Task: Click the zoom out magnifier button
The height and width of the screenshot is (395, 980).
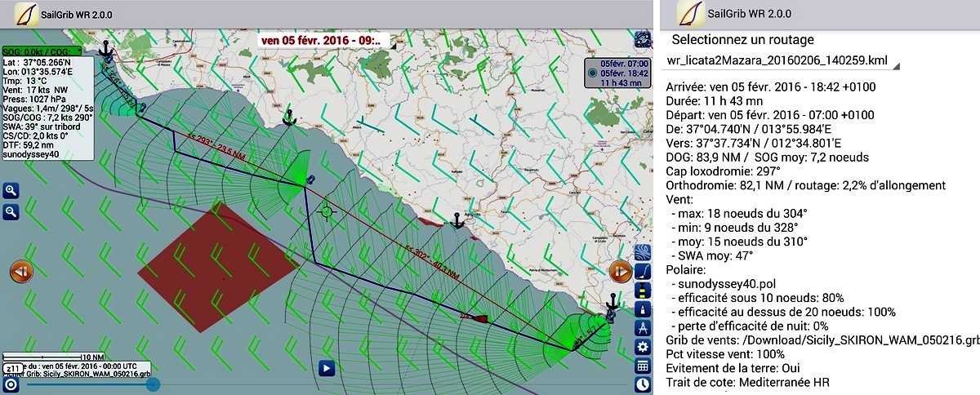Action: point(11,211)
